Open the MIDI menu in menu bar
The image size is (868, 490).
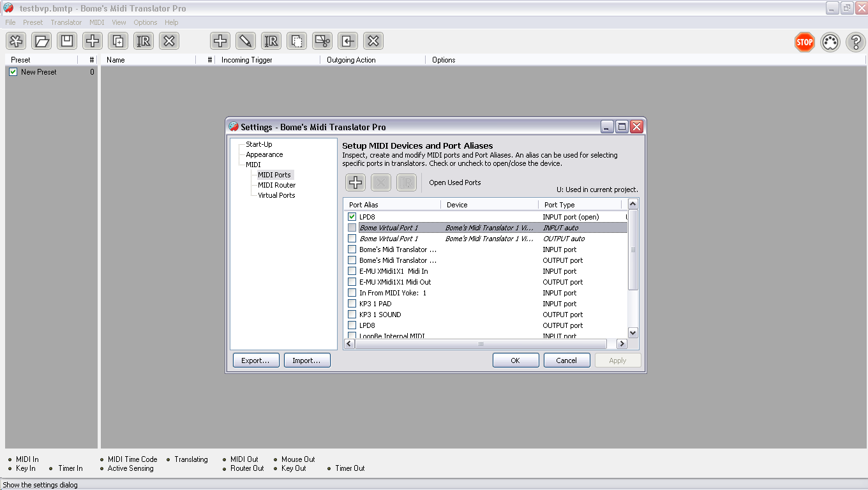tap(97, 22)
